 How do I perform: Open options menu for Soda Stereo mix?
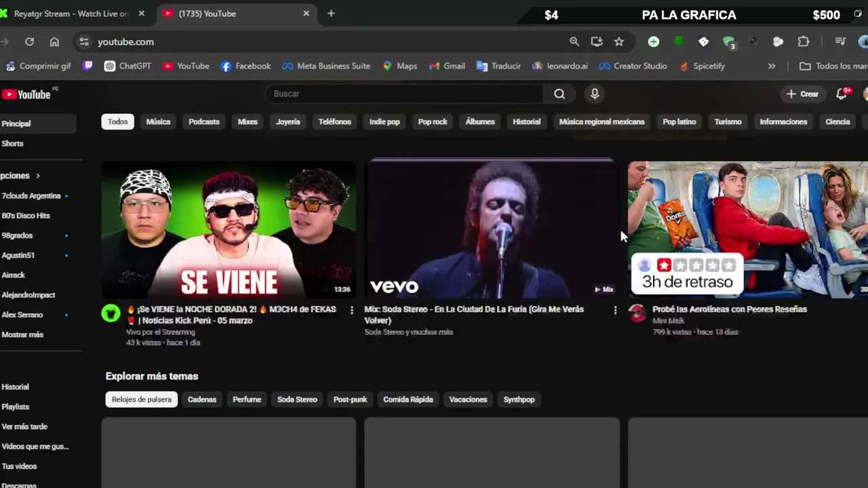coord(615,310)
